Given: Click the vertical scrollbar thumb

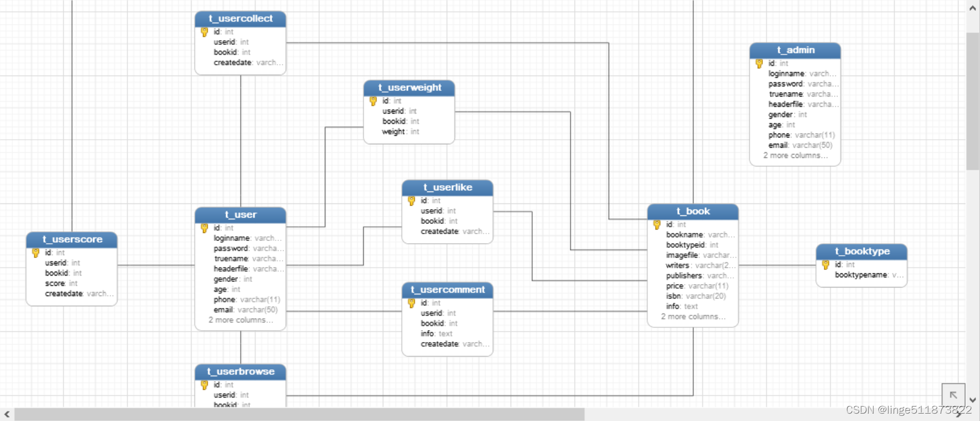Looking at the screenshot, I should coord(973,101).
